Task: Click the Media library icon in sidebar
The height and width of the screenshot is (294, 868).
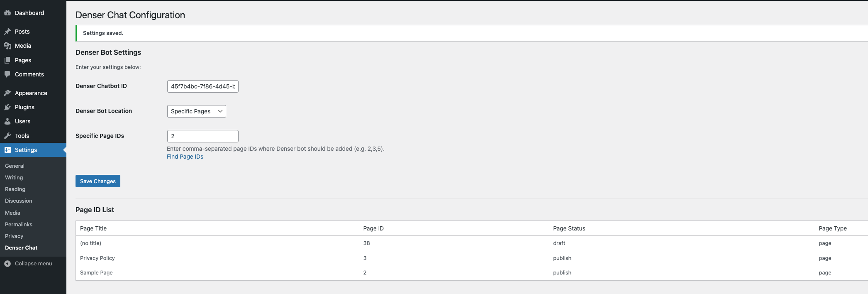Action: coord(7,46)
